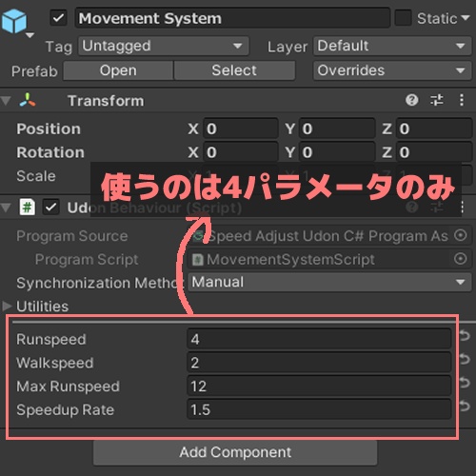The height and width of the screenshot is (476, 476).
Task: Open the prefab Overrides dropdown
Action: [392, 70]
